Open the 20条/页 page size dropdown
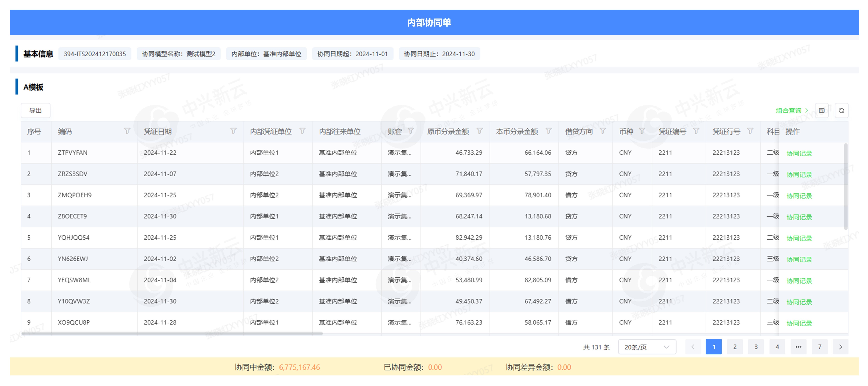Image resolution: width=868 pixels, height=386 pixels. pos(647,347)
